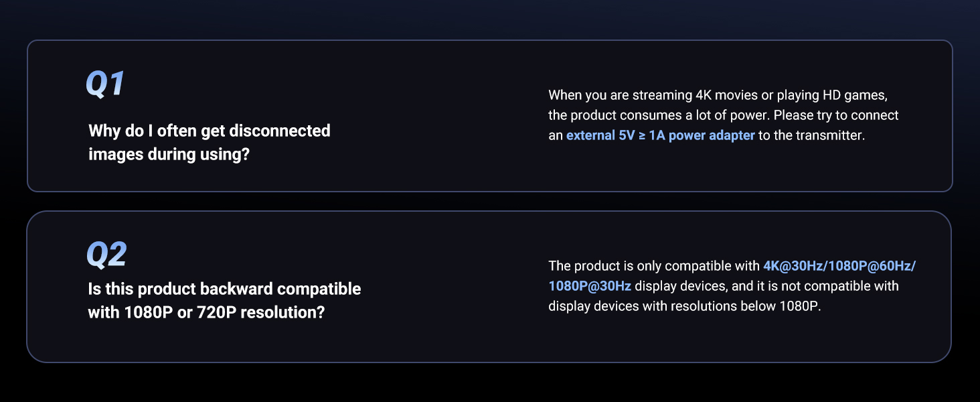Click the word "disconnected" in first question
Viewport: 980px width, 402px height.
pyautogui.click(x=280, y=131)
